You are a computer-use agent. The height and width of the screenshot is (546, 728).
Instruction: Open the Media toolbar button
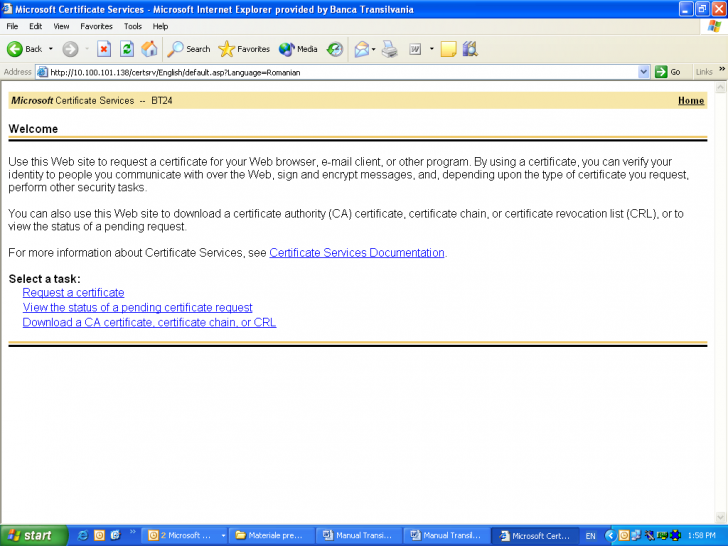298,49
